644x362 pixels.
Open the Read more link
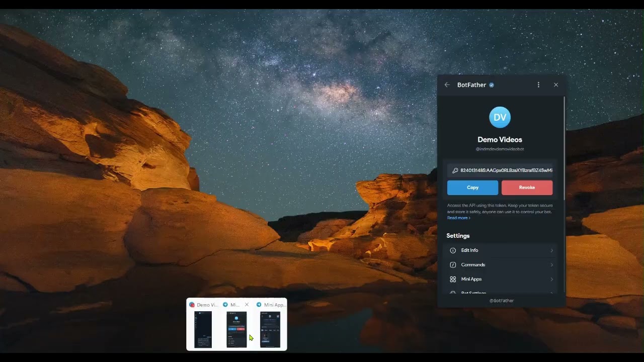(458, 218)
